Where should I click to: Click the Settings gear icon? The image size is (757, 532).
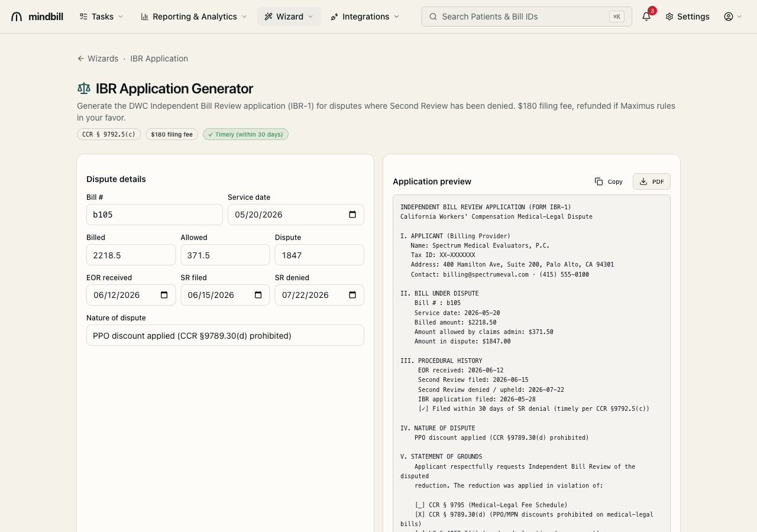tap(669, 17)
